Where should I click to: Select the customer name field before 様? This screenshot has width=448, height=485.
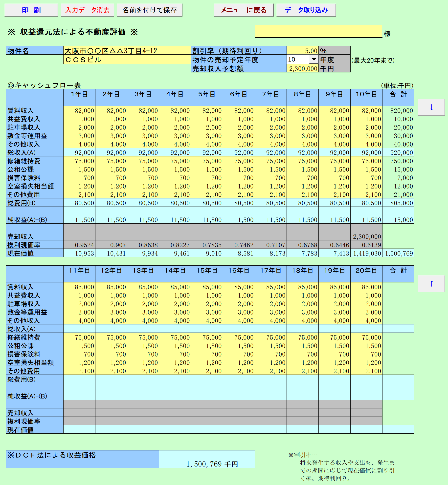(x=318, y=31)
